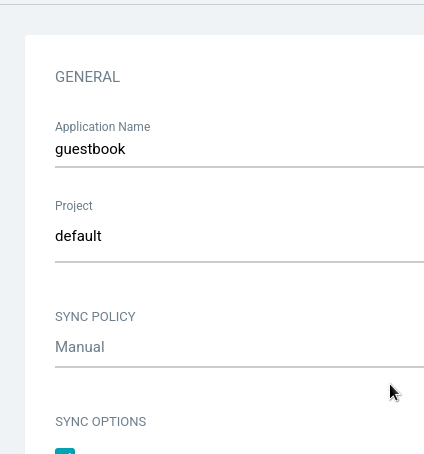The height and width of the screenshot is (454, 424).
Task: Click empty space right of Manual text
Action: coord(263,347)
